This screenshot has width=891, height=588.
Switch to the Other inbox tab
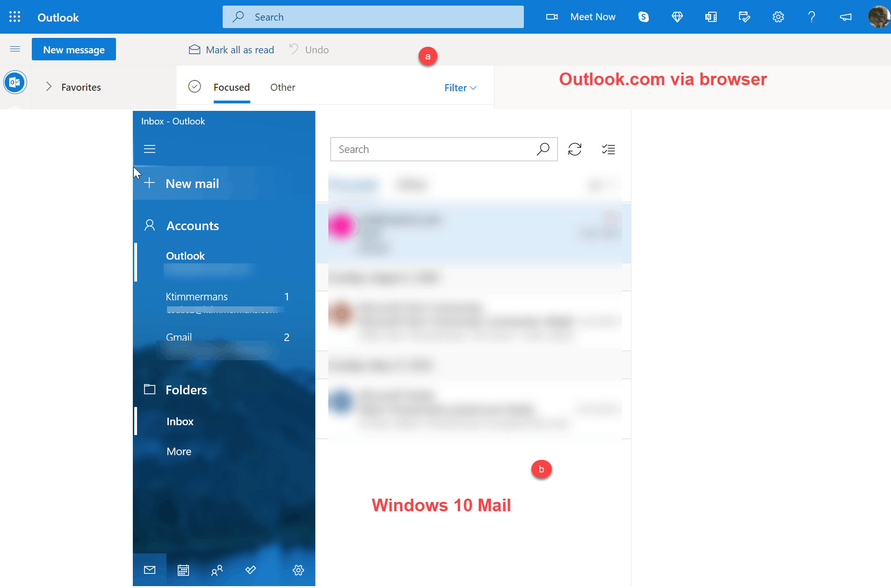(x=283, y=87)
